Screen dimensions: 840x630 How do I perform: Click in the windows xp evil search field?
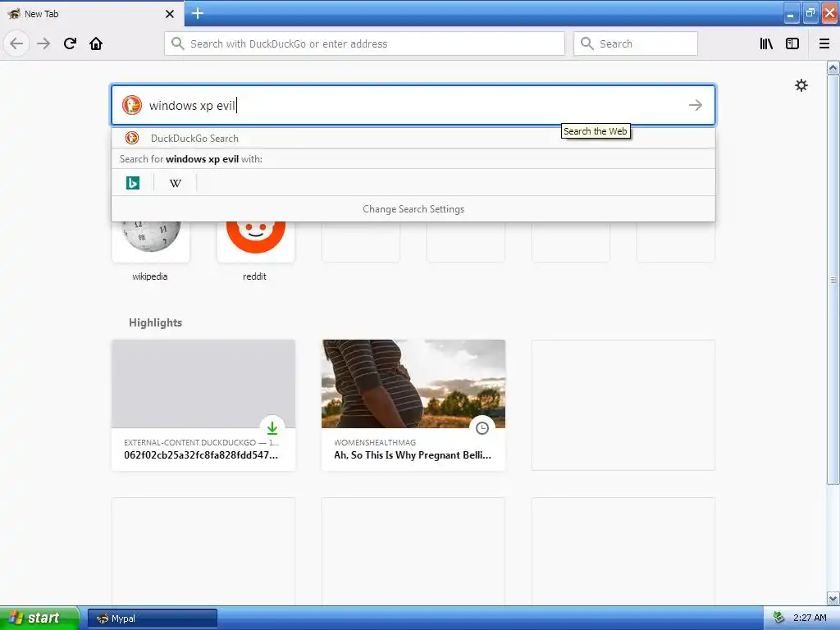pos(413,105)
